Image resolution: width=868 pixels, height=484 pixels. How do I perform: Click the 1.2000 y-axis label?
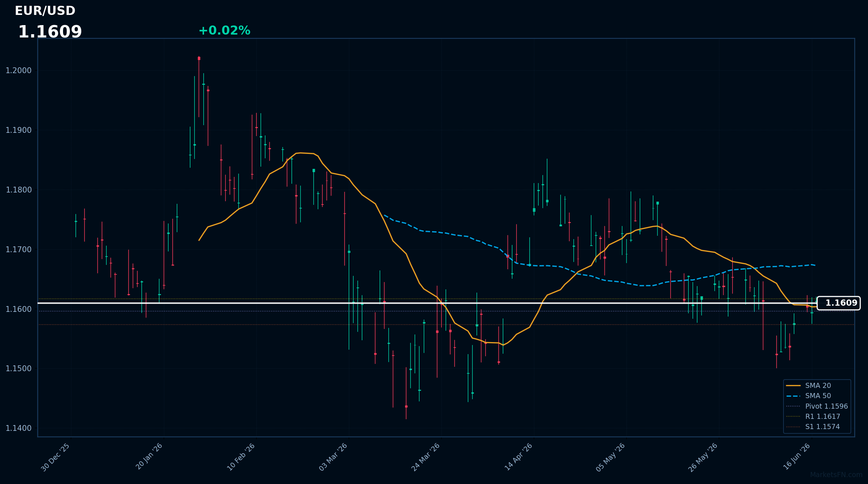(x=19, y=71)
